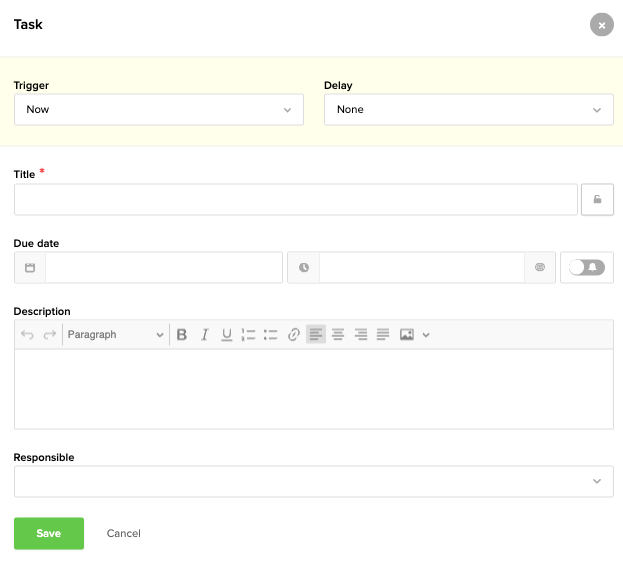The height and width of the screenshot is (567, 623).
Task: Open the calendar icon for due date
Action: click(x=30, y=268)
